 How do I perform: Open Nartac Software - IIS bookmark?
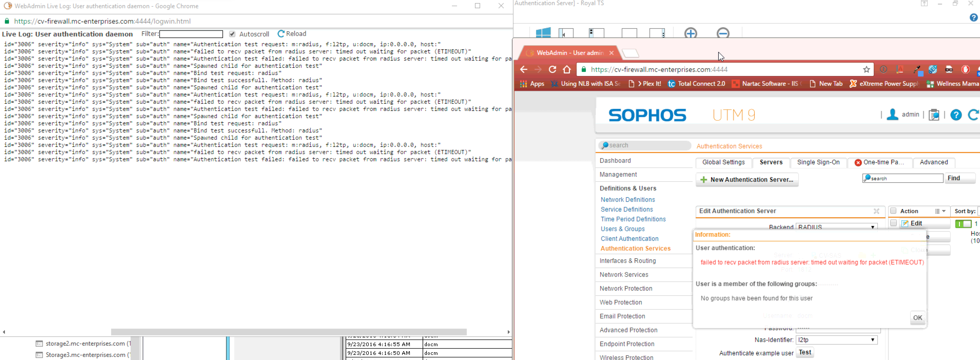(767, 84)
